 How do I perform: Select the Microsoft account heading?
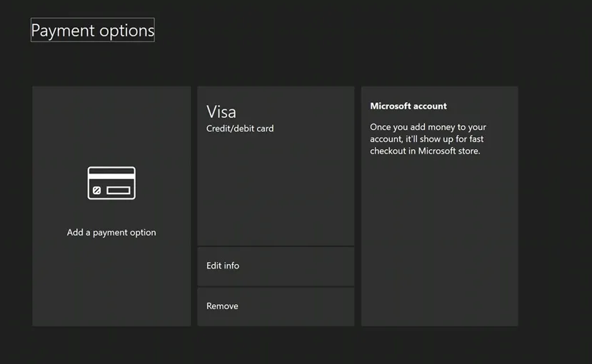(x=408, y=106)
